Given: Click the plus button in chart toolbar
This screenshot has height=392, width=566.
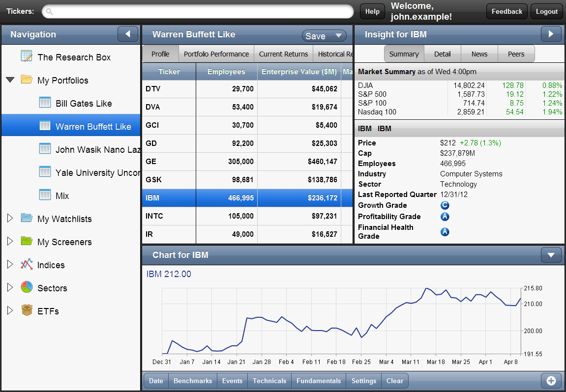Looking at the screenshot, I should [x=551, y=381].
